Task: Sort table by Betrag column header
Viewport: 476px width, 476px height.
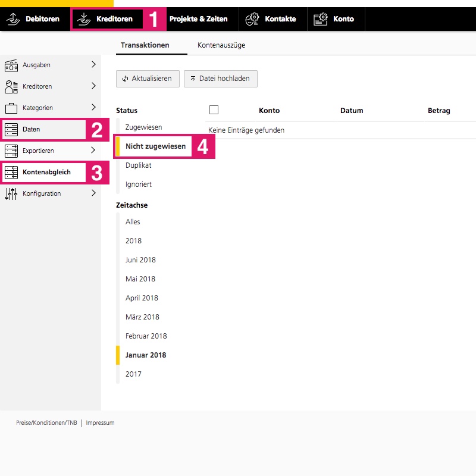Action: click(439, 111)
